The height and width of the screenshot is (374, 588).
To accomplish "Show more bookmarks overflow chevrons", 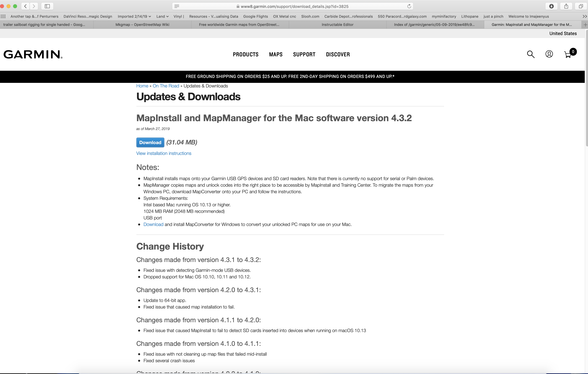I will pyautogui.click(x=585, y=16).
